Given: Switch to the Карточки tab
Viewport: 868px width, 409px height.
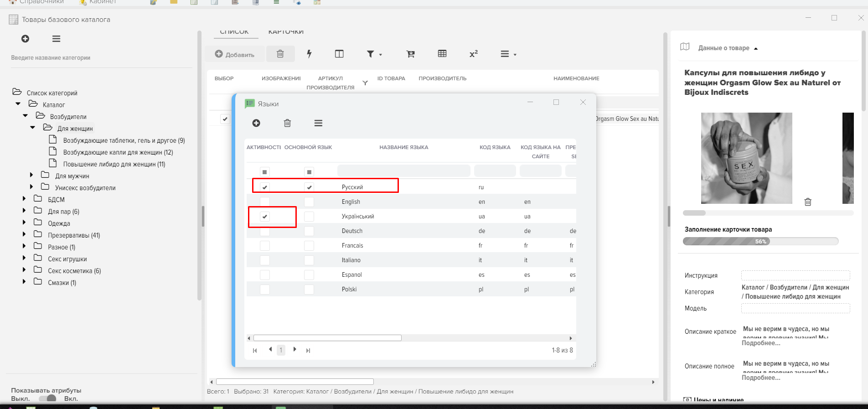Looking at the screenshot, I should [286, 32].
